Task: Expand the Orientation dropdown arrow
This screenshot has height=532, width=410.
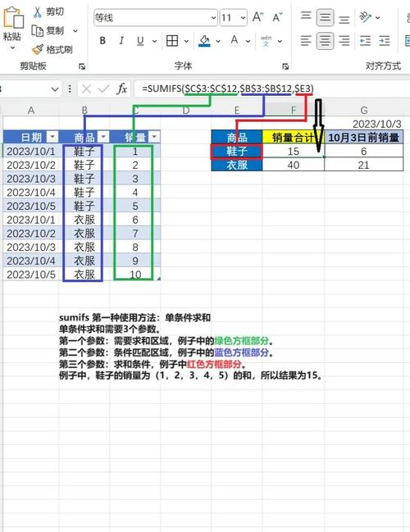Action: coord(378,18)
